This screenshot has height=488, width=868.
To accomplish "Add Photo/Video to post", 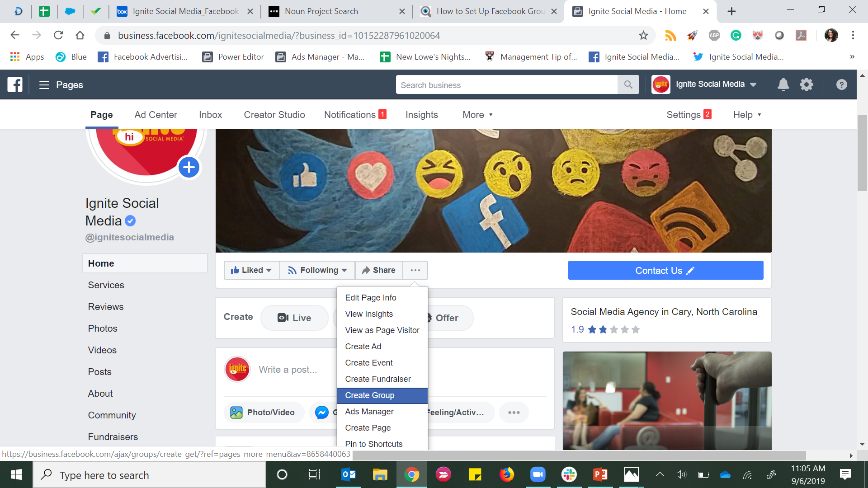I will click(263, 413).
